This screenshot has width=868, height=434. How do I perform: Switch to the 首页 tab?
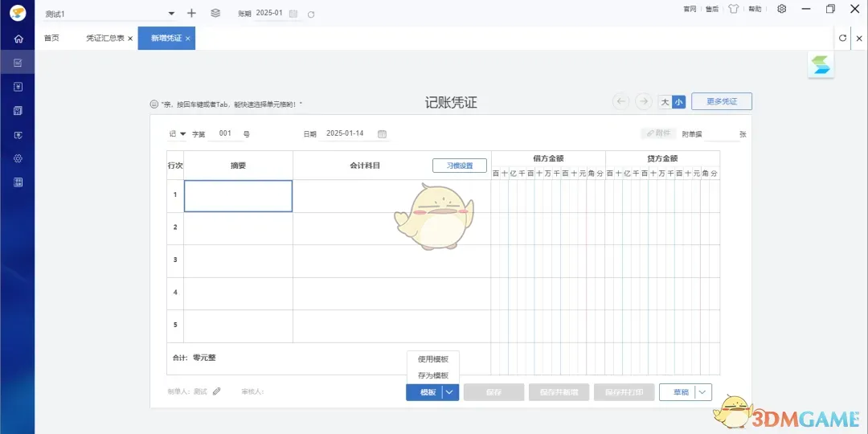click(x=51, y=39)
